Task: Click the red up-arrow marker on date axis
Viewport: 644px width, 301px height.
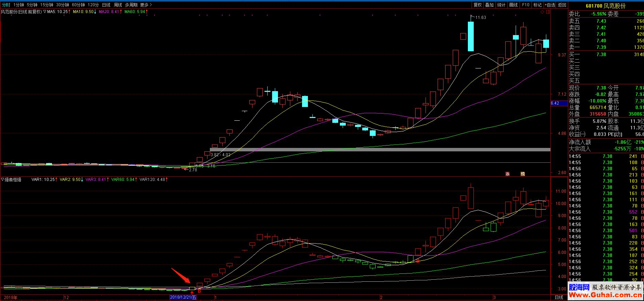Action: (x=192, y=292)
